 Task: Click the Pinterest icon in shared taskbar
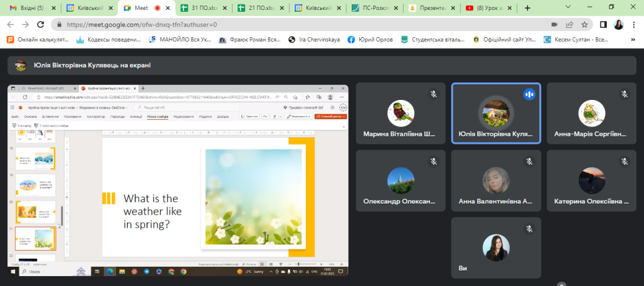tap(134, 272)
